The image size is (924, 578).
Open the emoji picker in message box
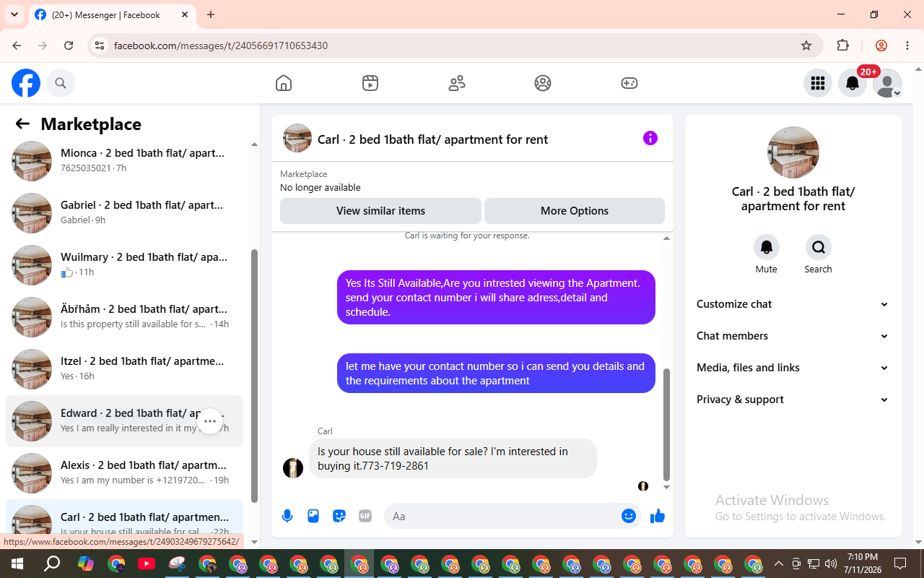click(629, 516)
